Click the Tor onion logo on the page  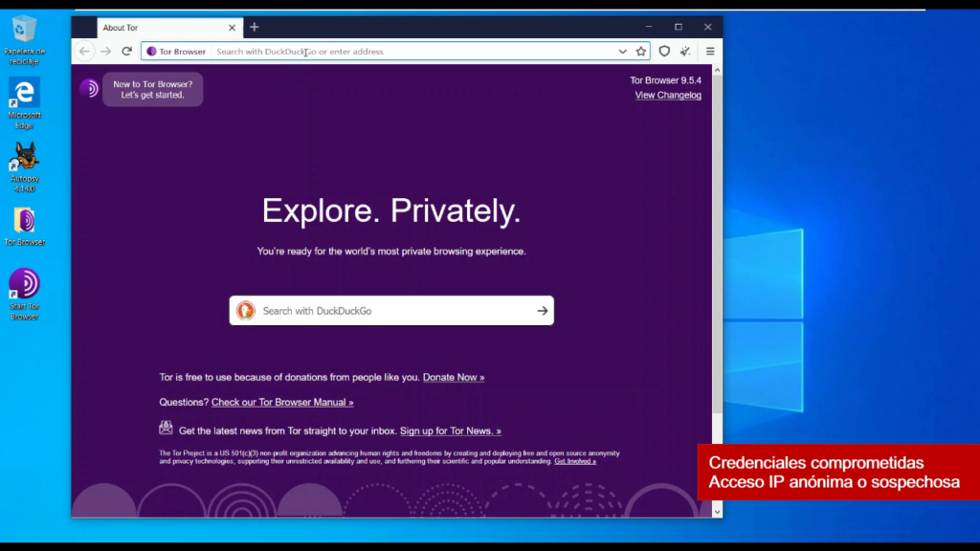[89, 88]
